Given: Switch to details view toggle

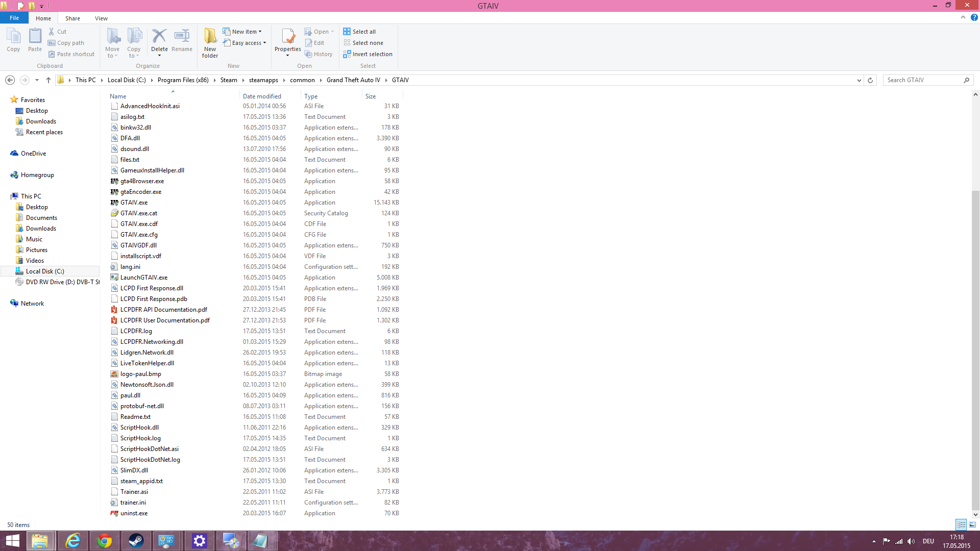Looking at the screenshot, I should tap(961, 524).
